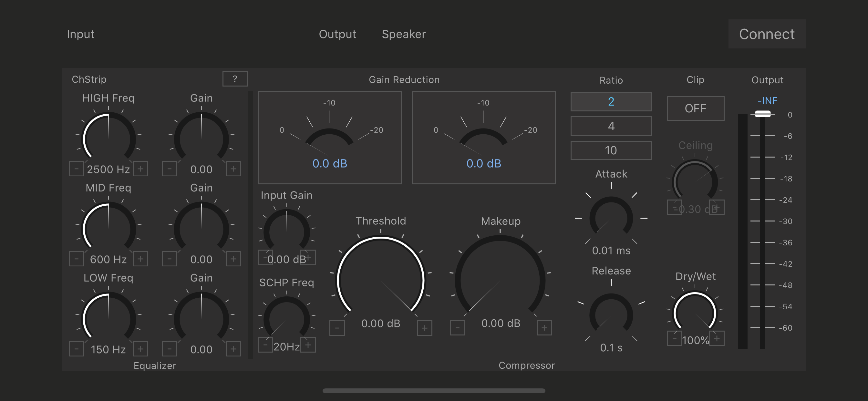Select compressor ratio 4
This screenshot has height=401, width=868.
(611, 126)
